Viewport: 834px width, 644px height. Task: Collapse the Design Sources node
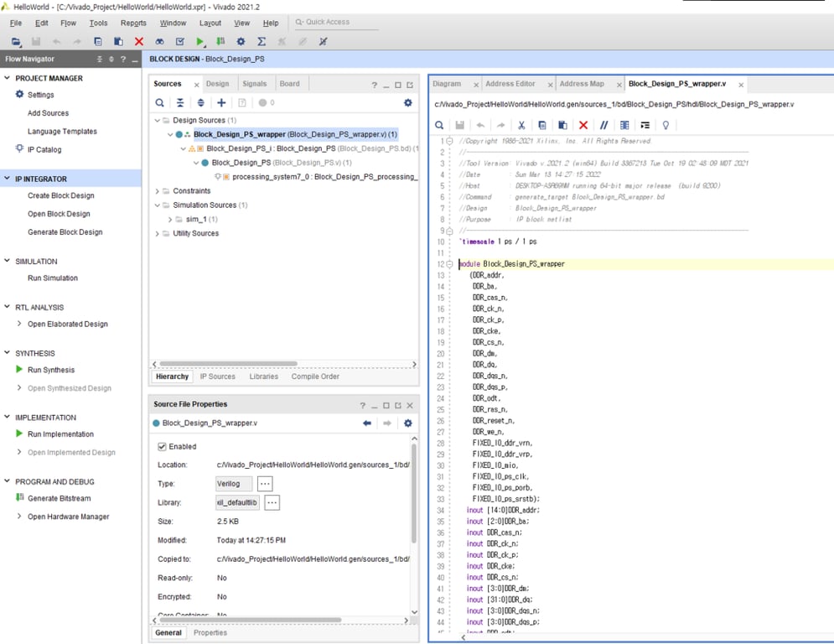158,120
